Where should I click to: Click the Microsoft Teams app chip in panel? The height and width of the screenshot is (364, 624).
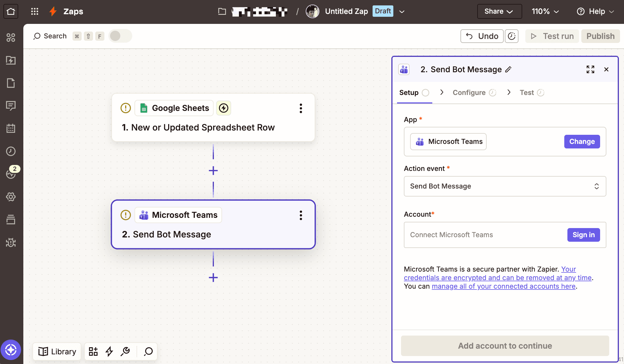[x=448, y=142]
